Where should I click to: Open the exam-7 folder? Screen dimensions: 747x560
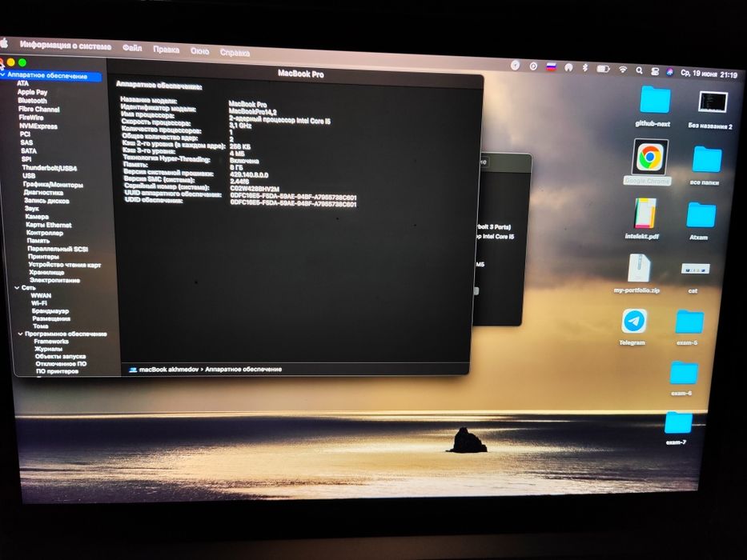[678, 423]
